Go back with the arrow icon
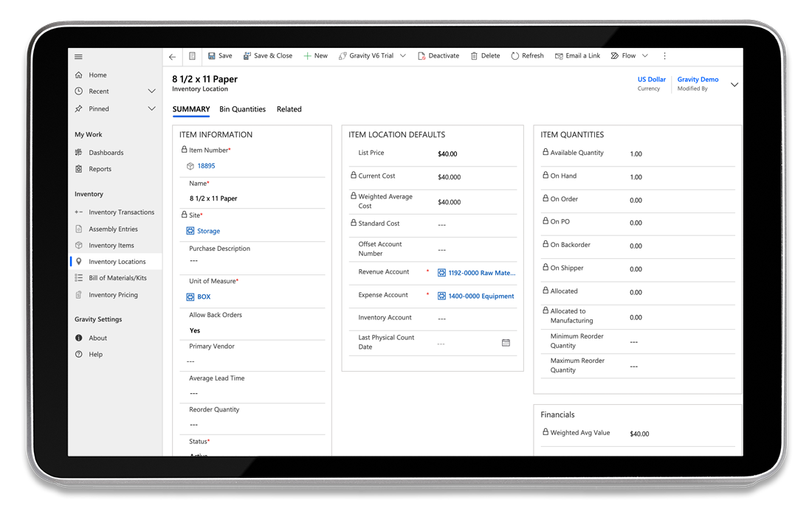The width and height of the screenshot is (812, 531). click(x=173, y=56)
